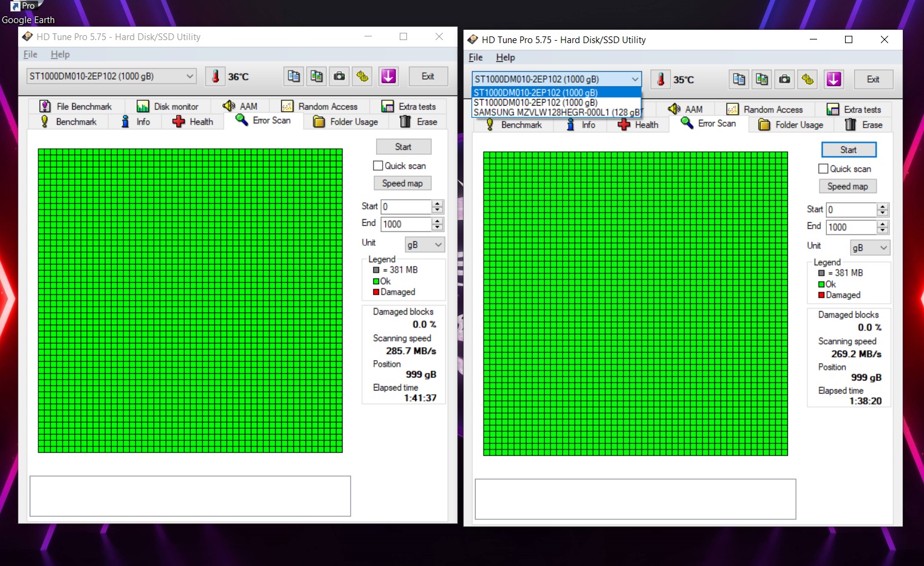Click copy-text-to-clipboard icon in right window toolbar
This screenshot has height=566, width=924.
(x=739, y=80)
